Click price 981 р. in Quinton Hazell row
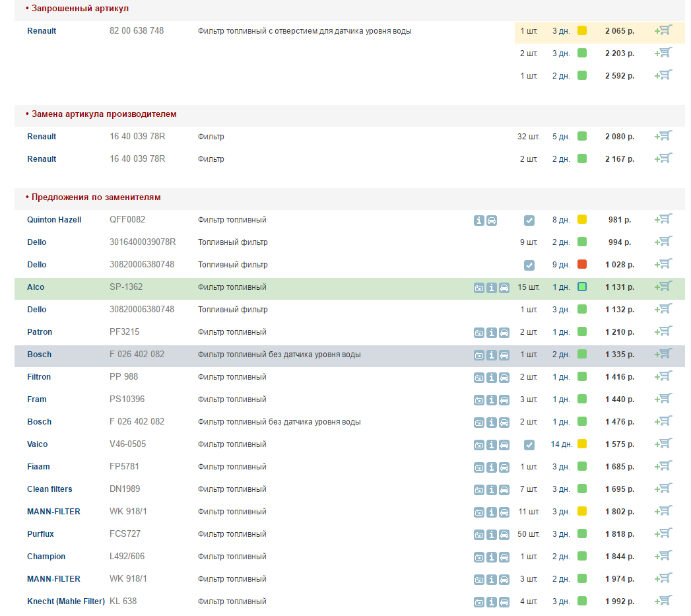 [620, 220]
